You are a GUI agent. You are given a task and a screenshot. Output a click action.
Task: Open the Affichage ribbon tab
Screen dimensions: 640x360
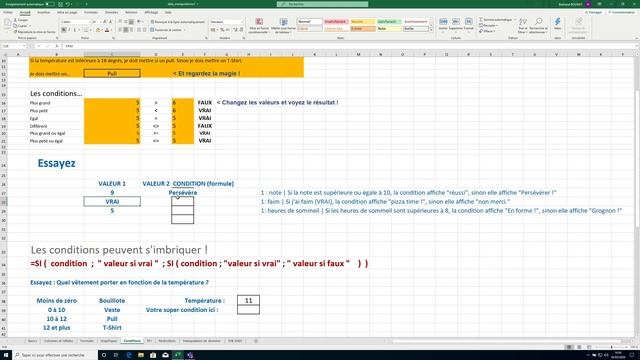[151, 13]
